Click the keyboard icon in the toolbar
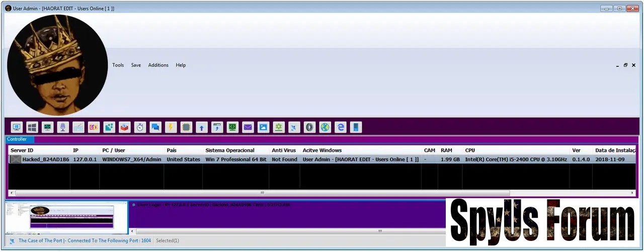This screenshot has height=252, width=644. click(78, 127)
